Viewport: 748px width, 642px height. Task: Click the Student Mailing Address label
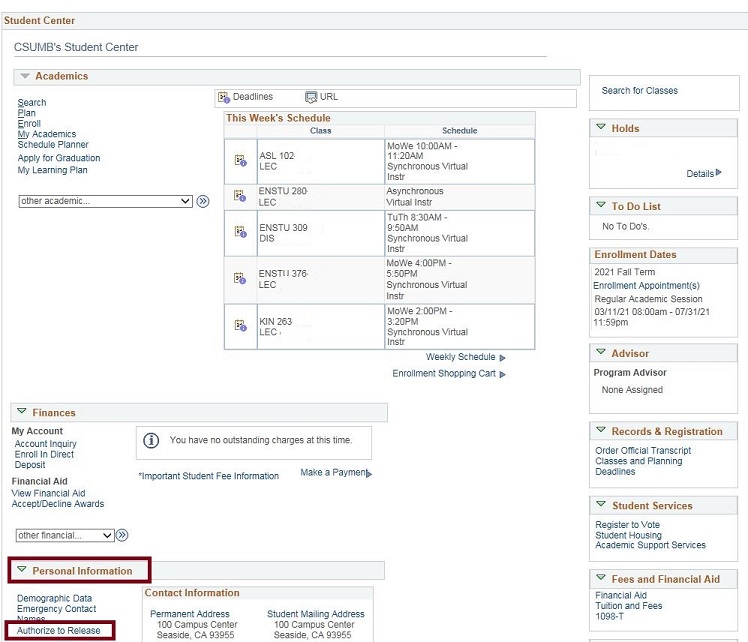tap(315, 614)
